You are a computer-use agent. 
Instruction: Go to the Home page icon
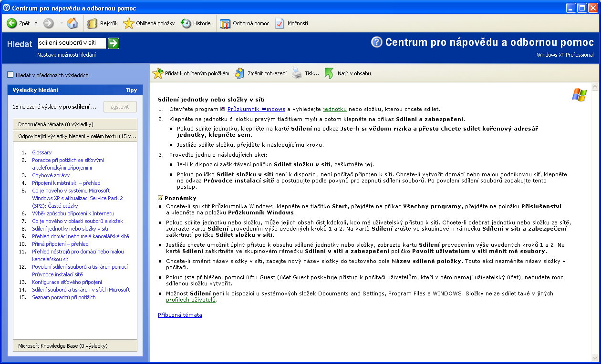coord(73,23)
